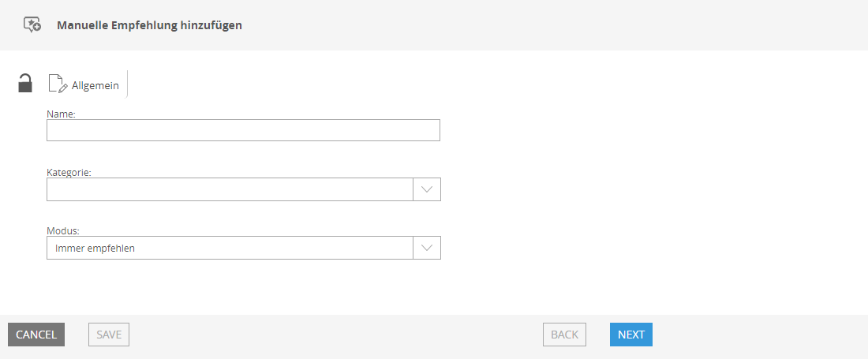The width and height of the screenshot is (868, 359).
Task: Click the manual recommendation speech-bubble icon
Action: (x=32, y=25)
